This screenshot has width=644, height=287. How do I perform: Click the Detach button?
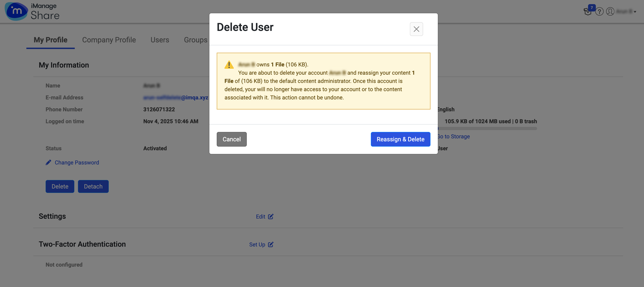pos(93,186)
